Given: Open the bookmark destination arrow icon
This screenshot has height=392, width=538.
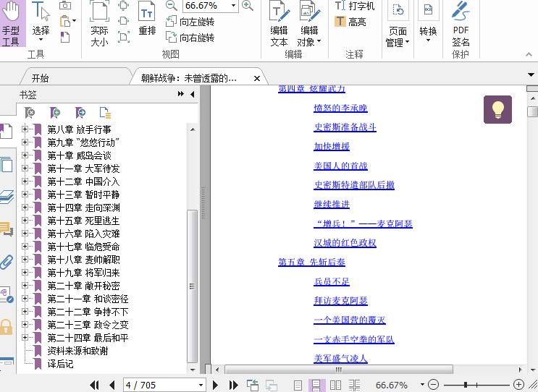Looking at the screenshot, I should coord(80,112).
